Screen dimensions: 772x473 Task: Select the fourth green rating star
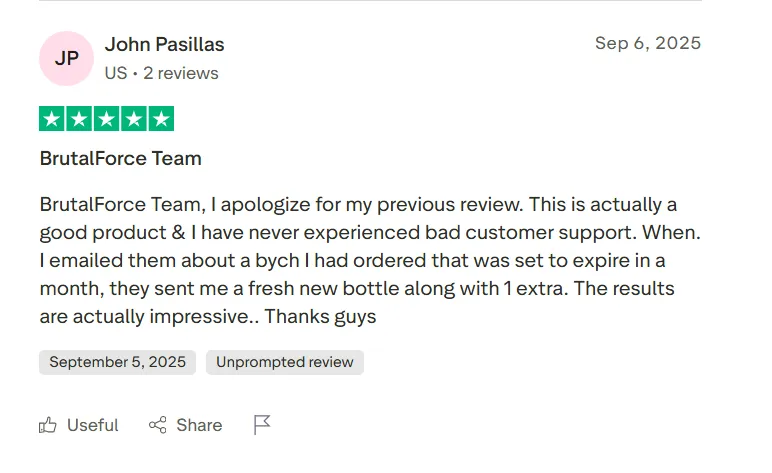(133, 119)
